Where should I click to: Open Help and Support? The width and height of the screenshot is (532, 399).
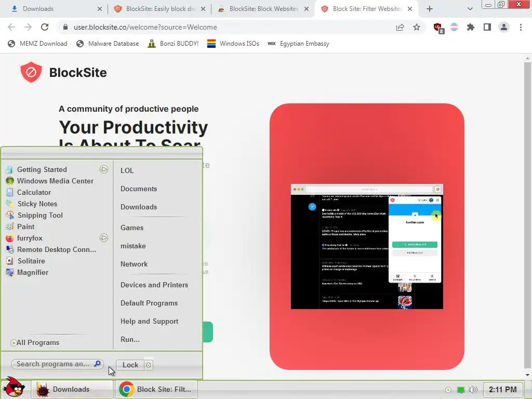pos(149,321)
